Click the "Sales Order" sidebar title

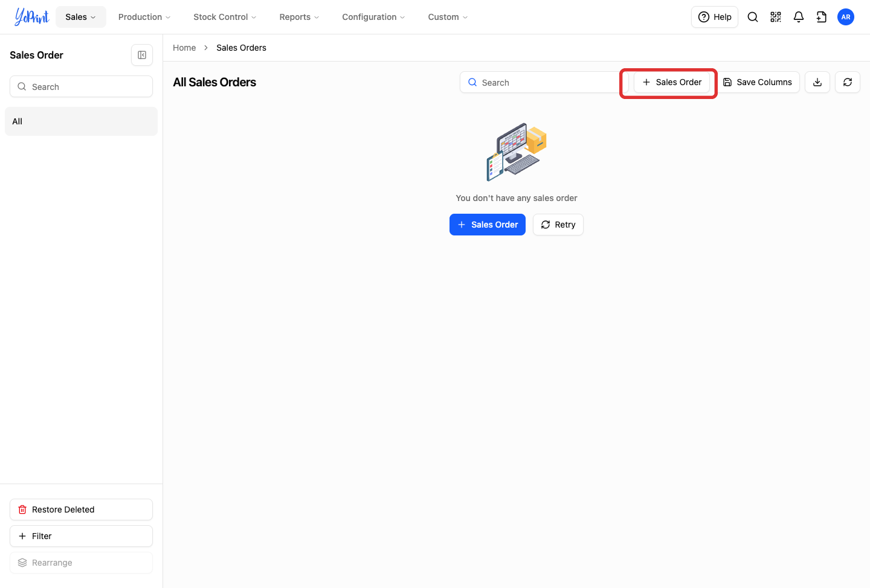(36, 55)
